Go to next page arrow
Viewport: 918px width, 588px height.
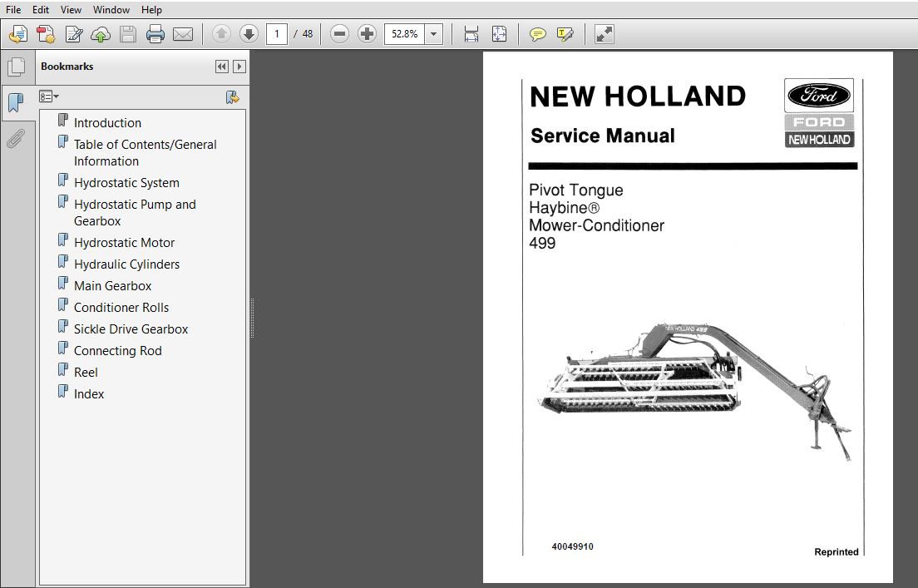[249, 34]
